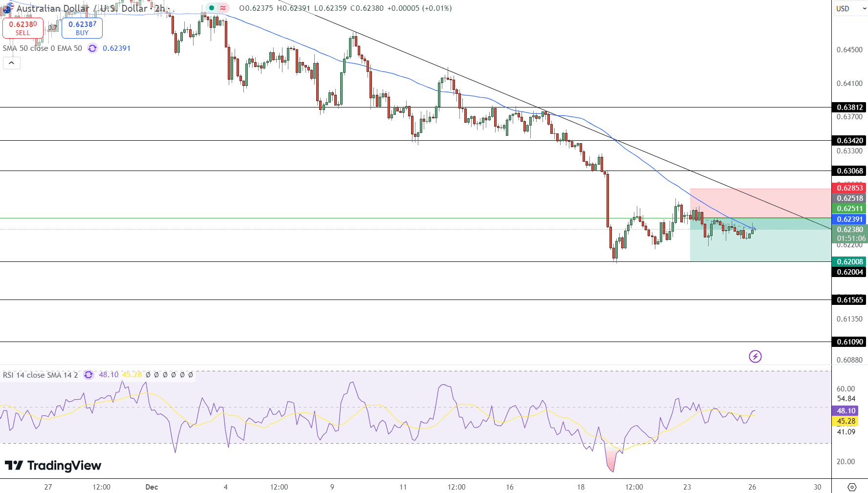Click the current price 0.62380 countdown label
Viewport: 868px width, 493px height.
tap(849, 234)
